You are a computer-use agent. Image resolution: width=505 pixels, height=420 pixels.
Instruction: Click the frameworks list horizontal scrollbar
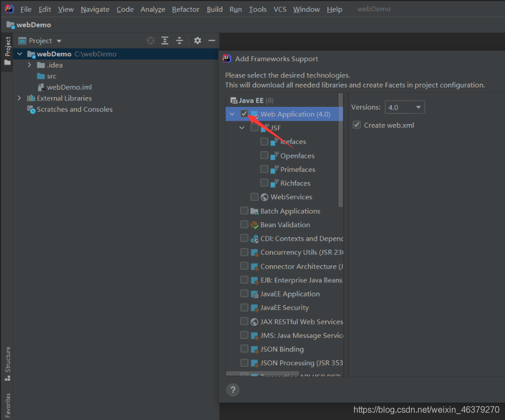tap(263, 374)
